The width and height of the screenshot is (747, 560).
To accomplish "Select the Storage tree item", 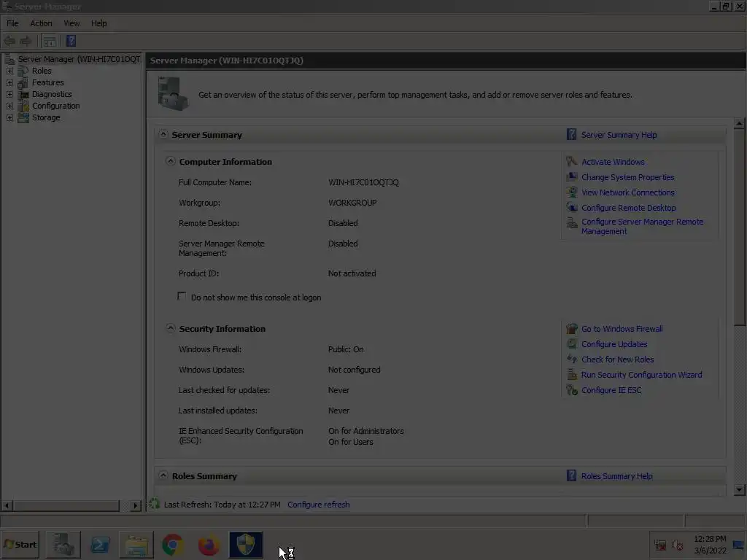I will pyautogui.click(x=46, y=117).
